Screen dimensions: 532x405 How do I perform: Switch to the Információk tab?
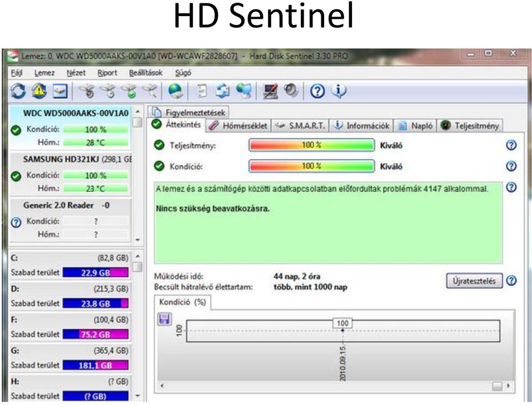361,126
